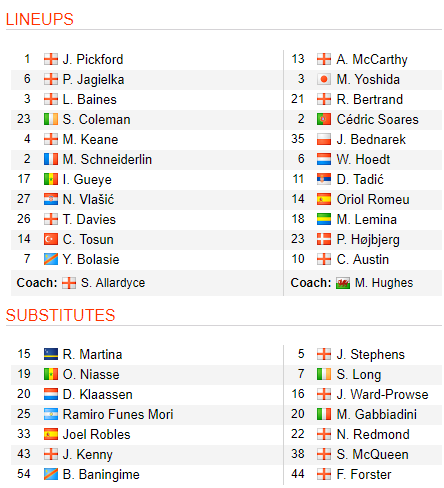444x488 pixels.
Task: Click the DR Congo flag by Y. Bolasie
Action: pyautogui.click(x=51, y=259)
